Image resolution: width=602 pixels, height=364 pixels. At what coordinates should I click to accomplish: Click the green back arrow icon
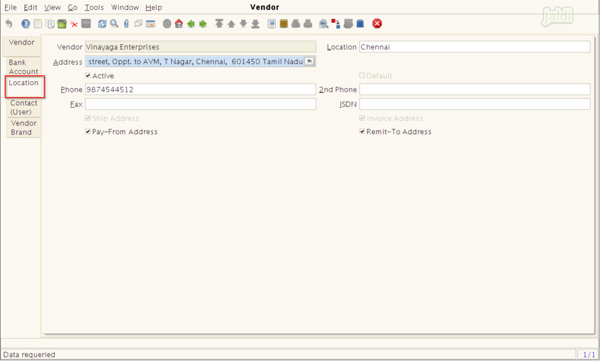click(x=191, y=24)
